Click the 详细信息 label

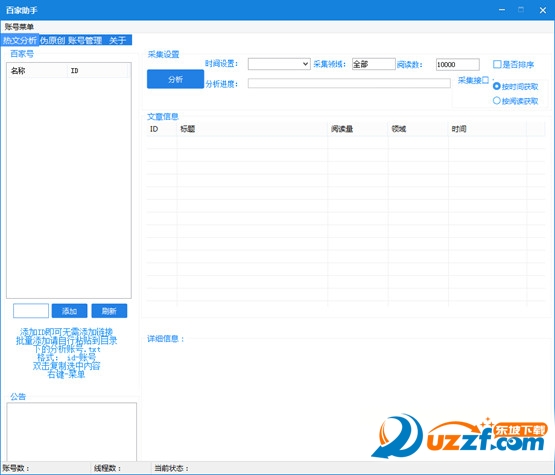[166, 339]
